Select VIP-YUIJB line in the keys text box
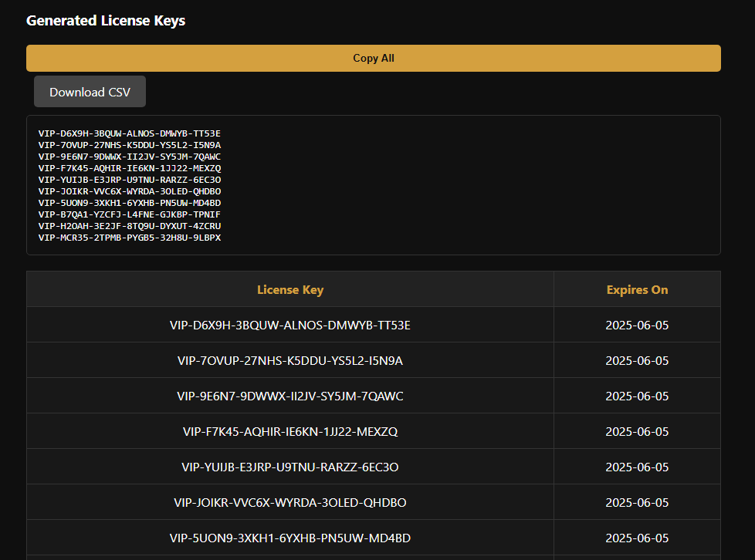755x560 pixels. tap(130, 180)
